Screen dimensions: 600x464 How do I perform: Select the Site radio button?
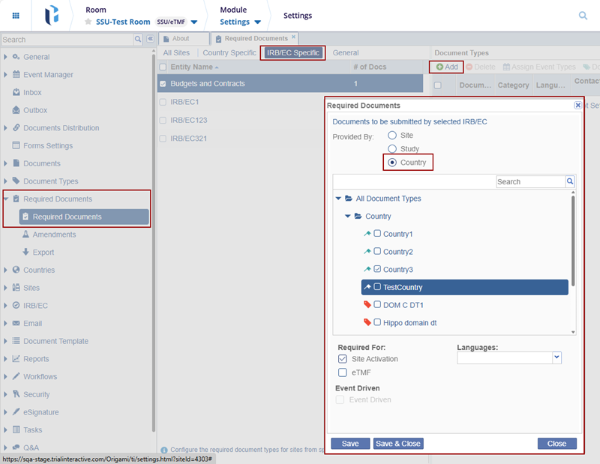392,135
